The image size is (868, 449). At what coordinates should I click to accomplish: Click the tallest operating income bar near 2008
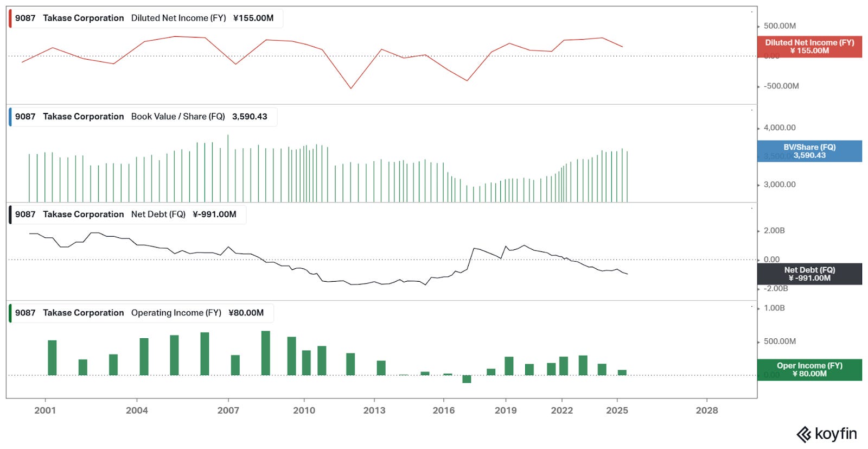266,353
